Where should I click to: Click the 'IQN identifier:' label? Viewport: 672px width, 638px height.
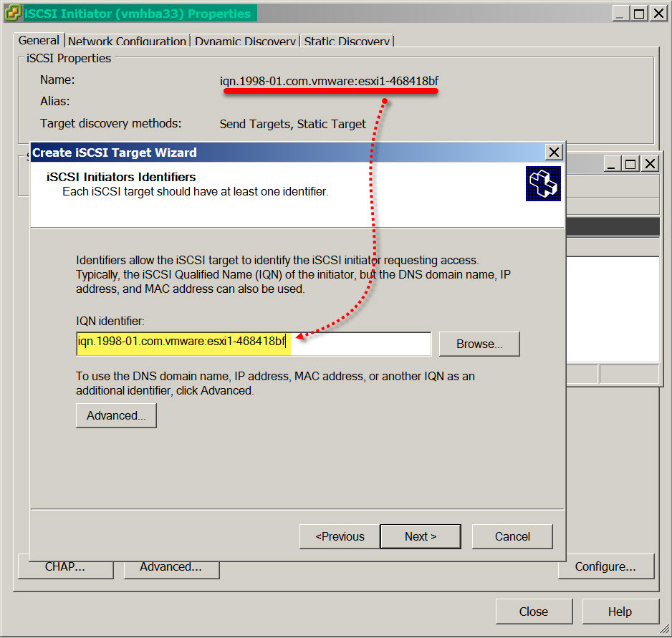(x=110, y=321)
